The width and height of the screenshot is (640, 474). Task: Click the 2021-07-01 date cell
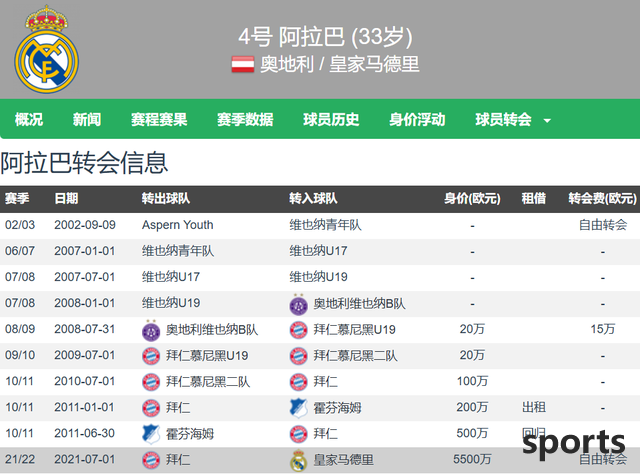coord(84,459)
